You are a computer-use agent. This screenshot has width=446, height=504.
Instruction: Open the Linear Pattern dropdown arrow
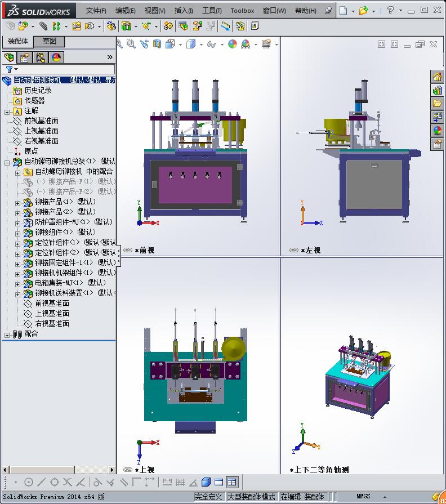point(66,26)
